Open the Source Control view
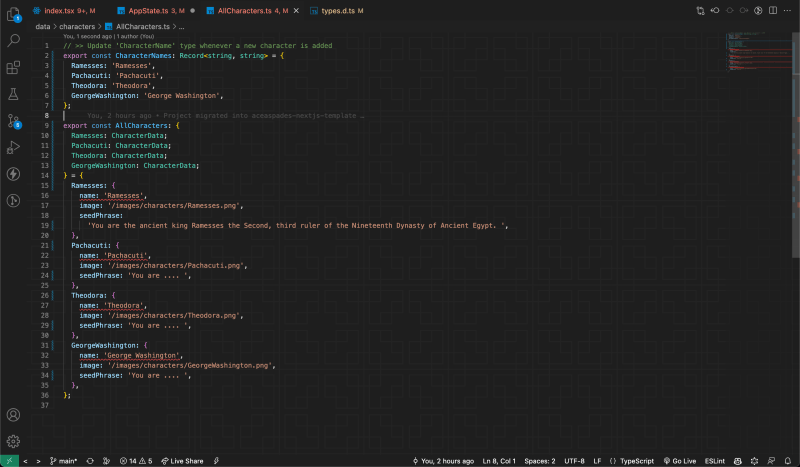This screenshot has width=800, height=467. [x=14, y=121]
